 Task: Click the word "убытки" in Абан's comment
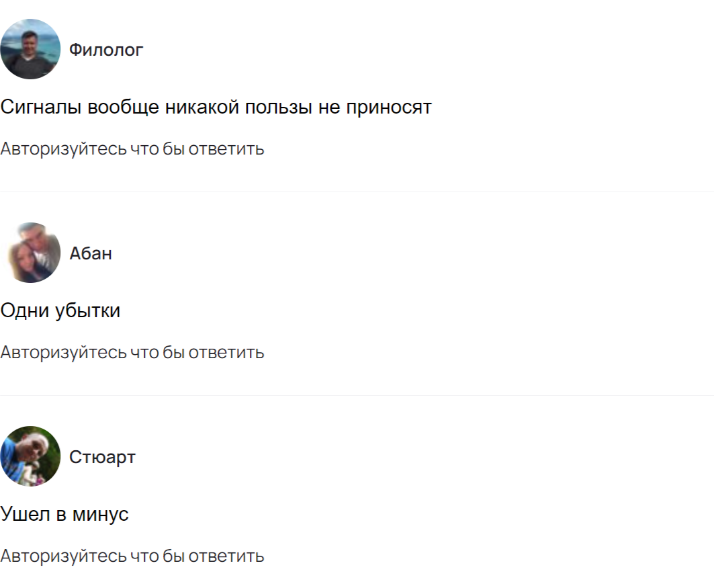point(87,311)
